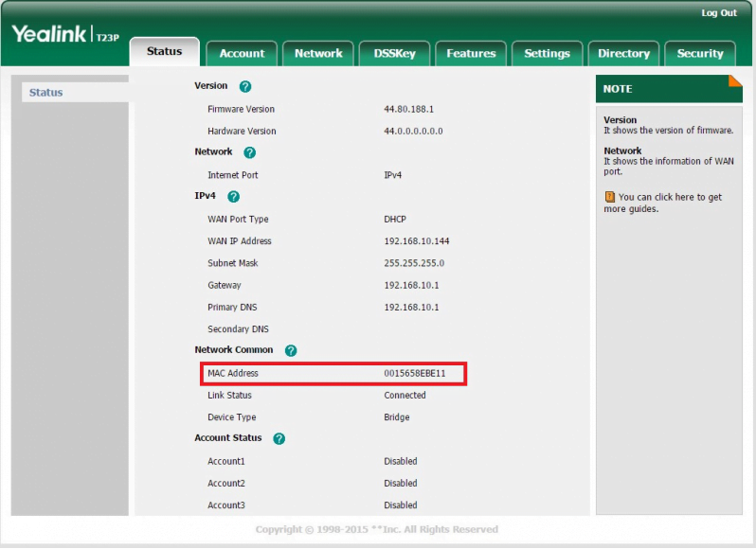Click the Link Status value Connected
This screenshot has height=549, width=756.
(405, 396)
